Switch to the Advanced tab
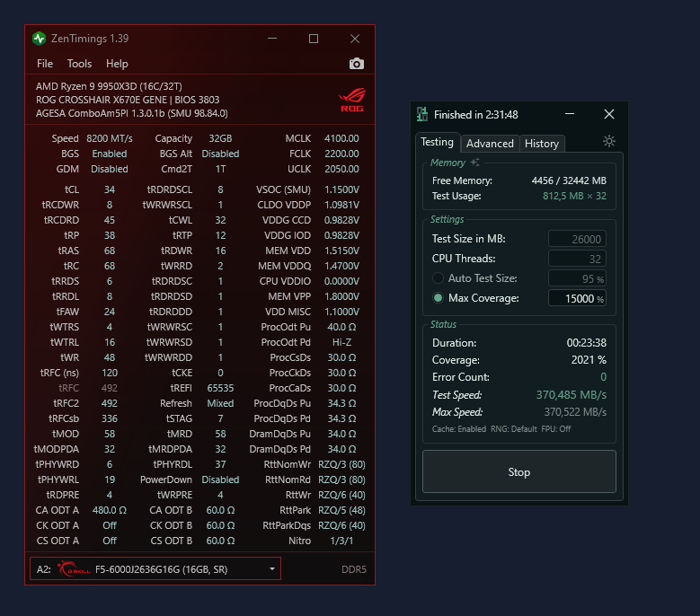Image resolution: width=700 pixels, height=616 pixels. pyautogui.click(x=490, y=144)
